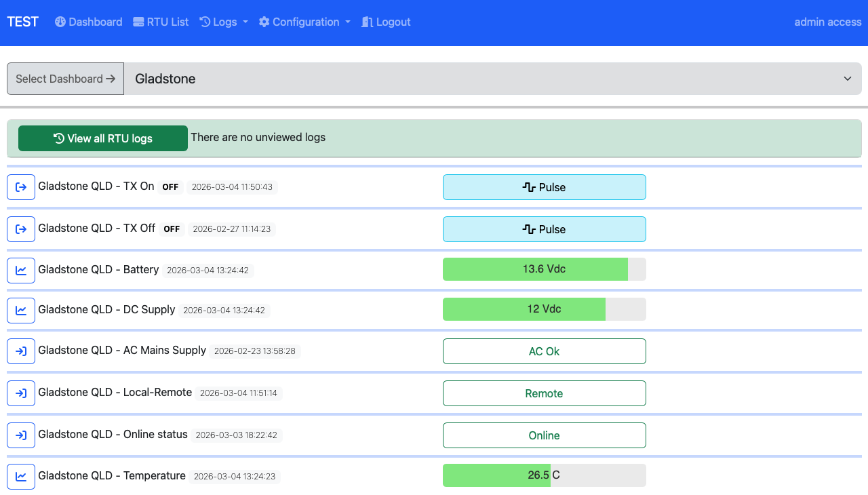
Task: Open the Temperature chart icon
Action: coord(21,476)
